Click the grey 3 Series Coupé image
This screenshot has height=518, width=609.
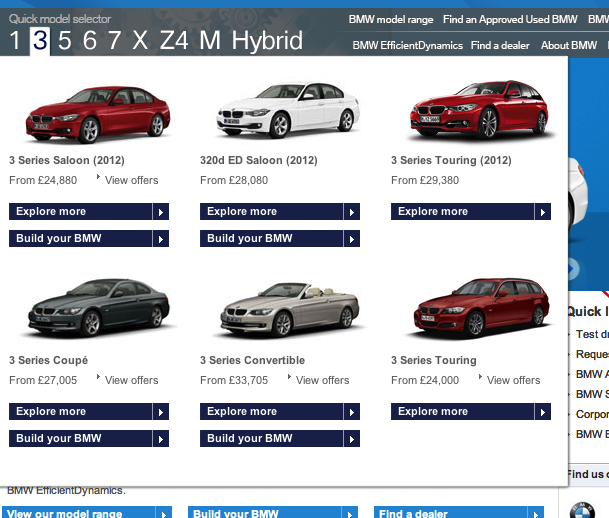click(x=99, y=308)
